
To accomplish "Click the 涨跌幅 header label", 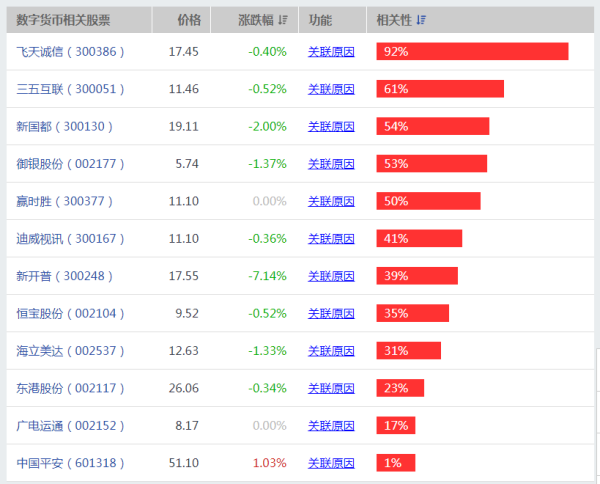I will point(256,20).
